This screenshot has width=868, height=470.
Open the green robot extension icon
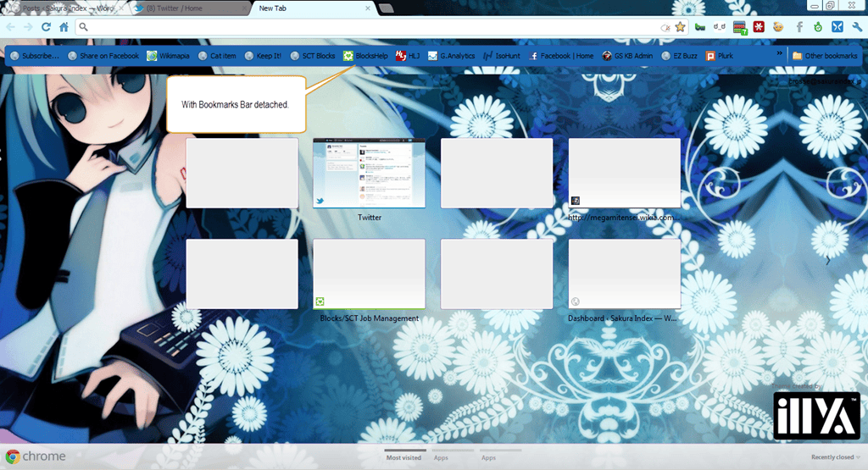point(818,26)
